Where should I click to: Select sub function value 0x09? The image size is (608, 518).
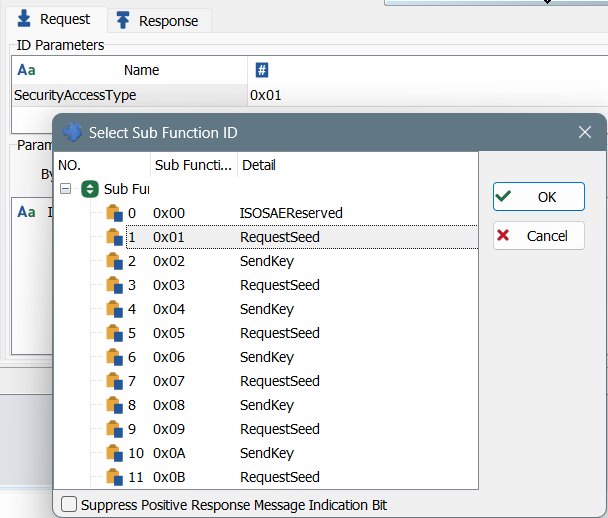169,429
